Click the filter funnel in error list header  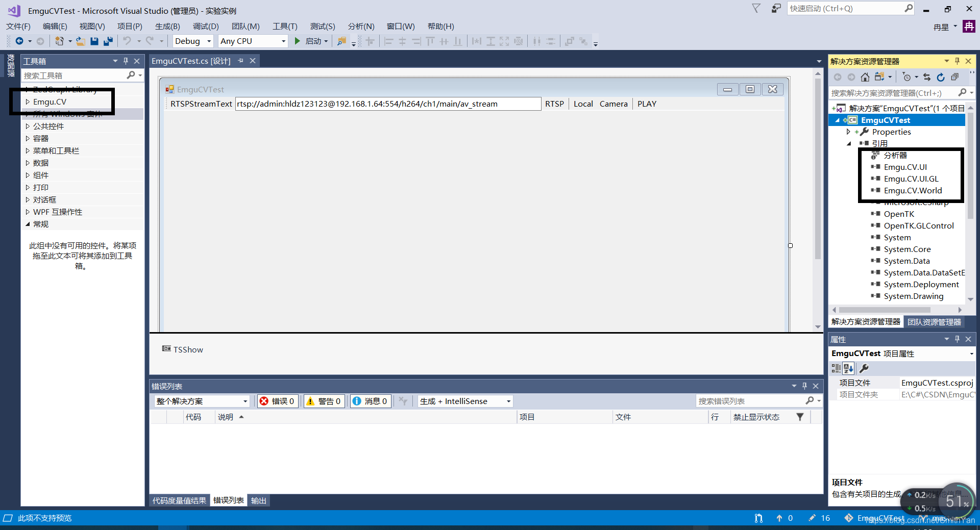pos(800,417)
